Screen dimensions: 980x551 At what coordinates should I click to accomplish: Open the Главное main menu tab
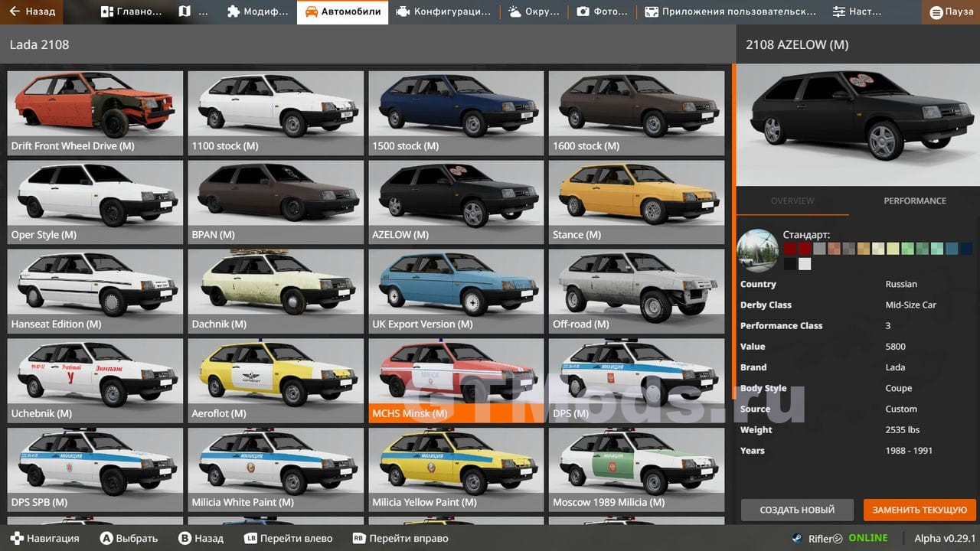pyautogui.click(x=131, y=11)
